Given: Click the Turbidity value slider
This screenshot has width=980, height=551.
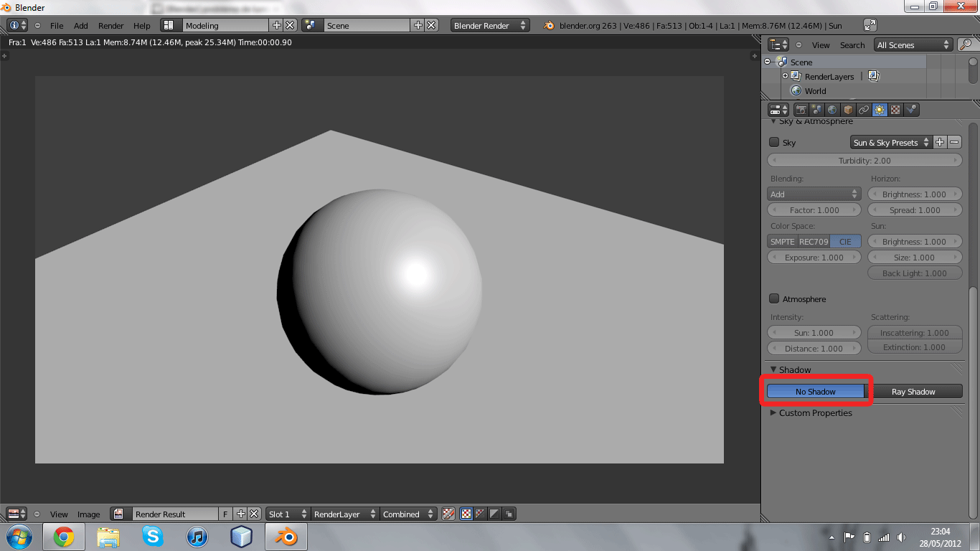Looking at the screenshot, I should click(864, 161).
